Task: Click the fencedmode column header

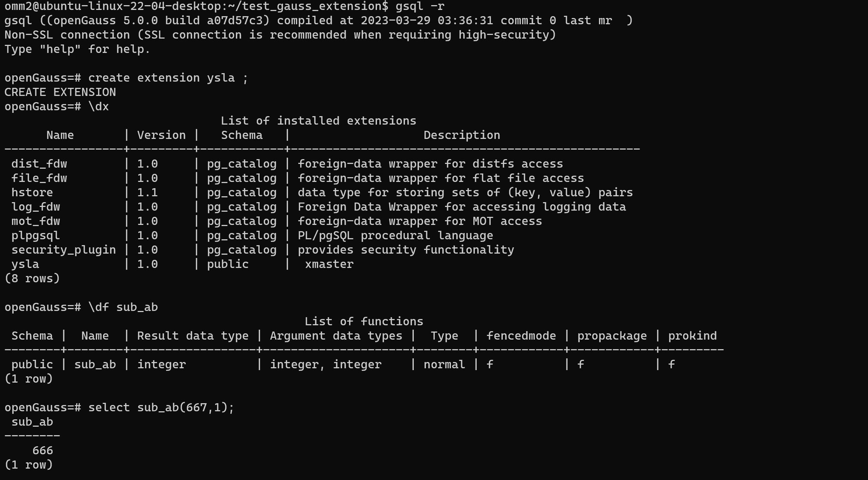Action: click(x=521, y=336)
